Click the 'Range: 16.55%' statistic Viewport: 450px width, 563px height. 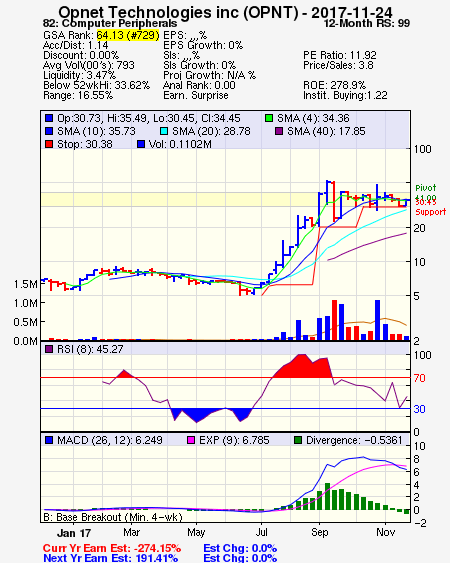pyautogui.click(x=78, y=96)
